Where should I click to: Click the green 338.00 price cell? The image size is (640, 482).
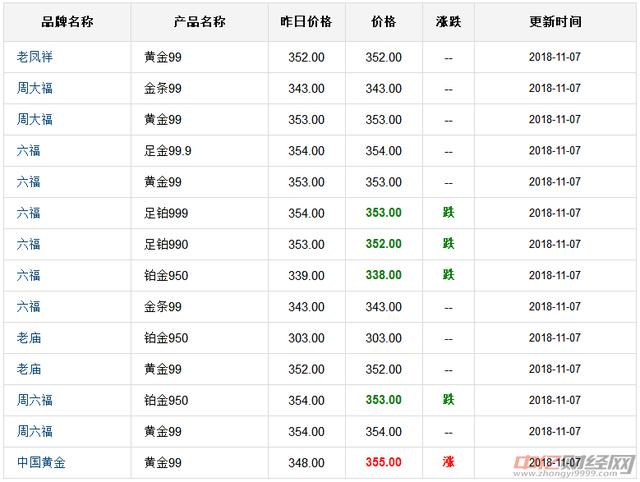click(384, 275)
